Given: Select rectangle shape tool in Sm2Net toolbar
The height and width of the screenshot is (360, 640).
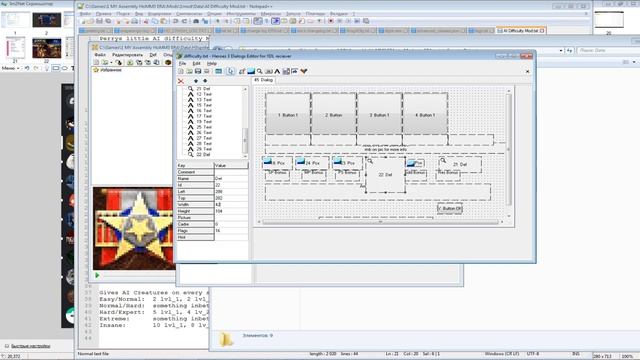Looking at the screenshot, I should tap(56, 68).
